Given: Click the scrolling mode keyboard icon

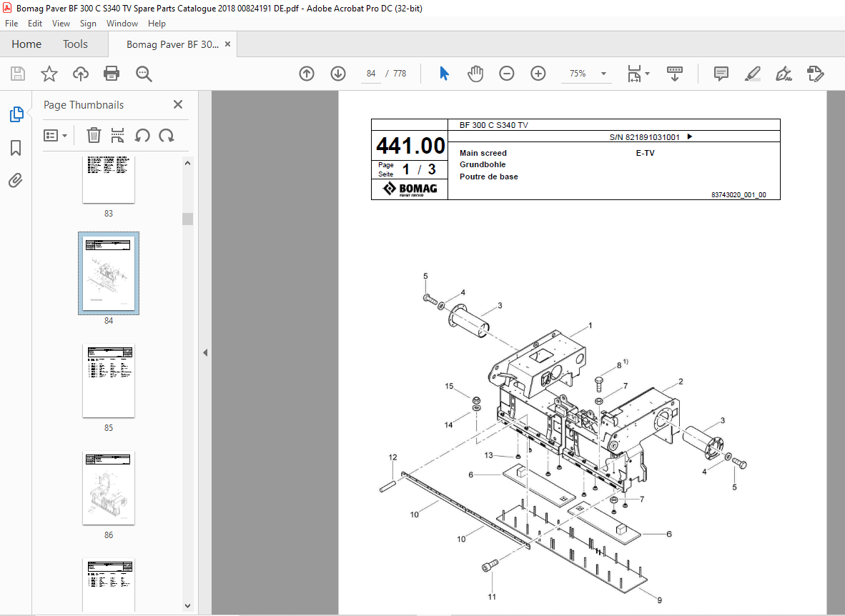Looking at the screenshot, I should click(675, 74).
